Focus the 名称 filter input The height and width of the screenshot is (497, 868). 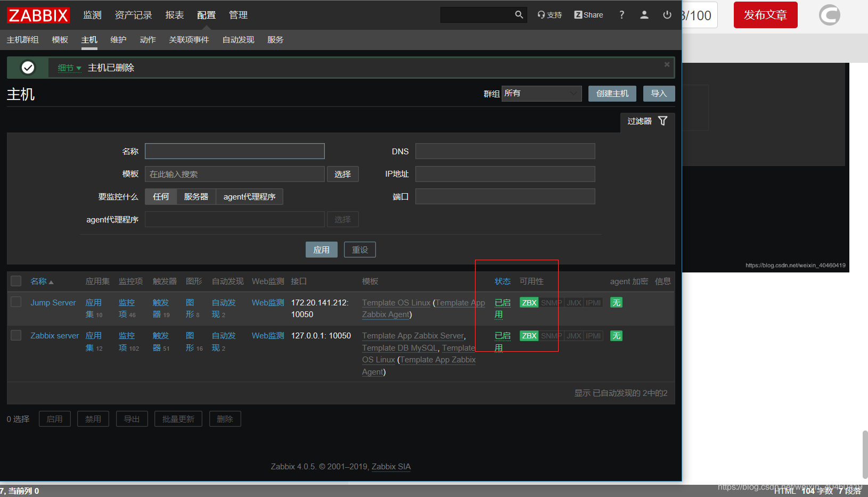pyautogui.click(x=235, y=151)
